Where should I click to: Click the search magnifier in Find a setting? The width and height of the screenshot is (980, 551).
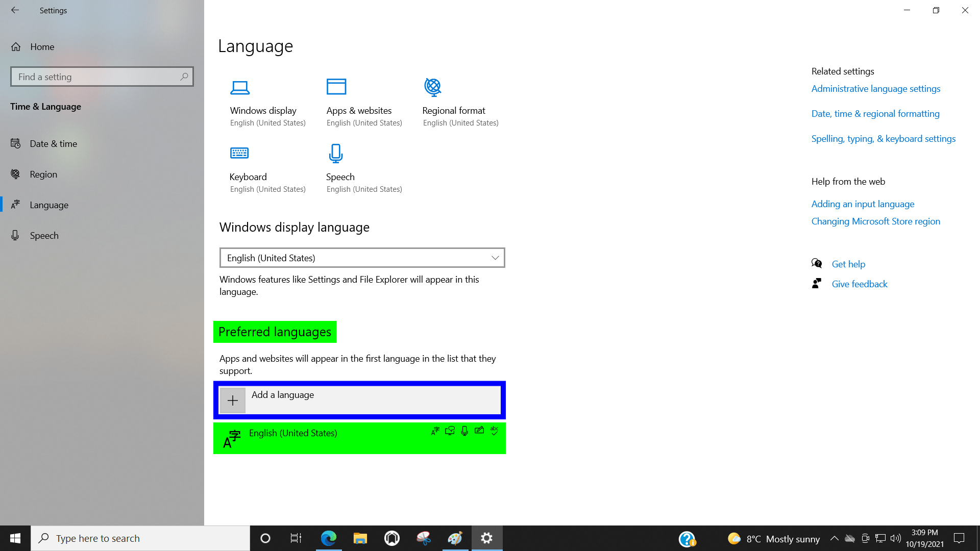click(184, 77)
